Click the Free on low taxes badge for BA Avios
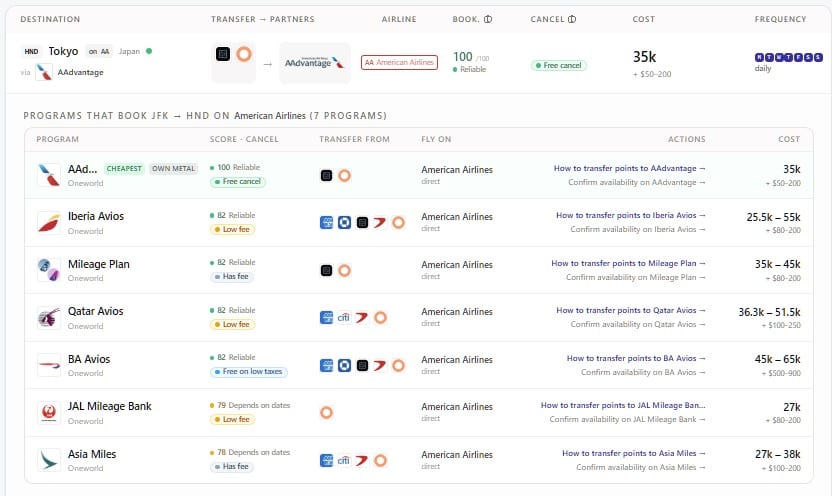Screen dimensions: 832x496 pyautogui.click(x=249, y=371)
